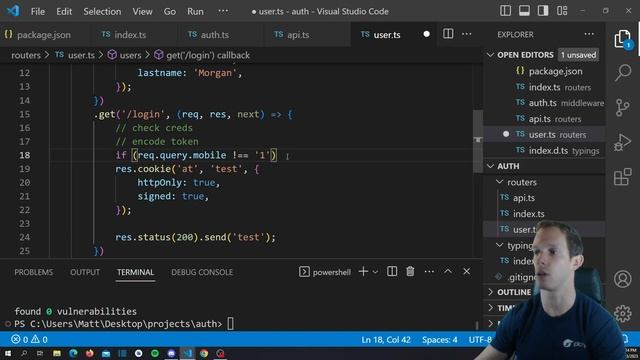The image size is (640, 360).
Task: Click routers breadcrumb segment
Action: (26, 55)
